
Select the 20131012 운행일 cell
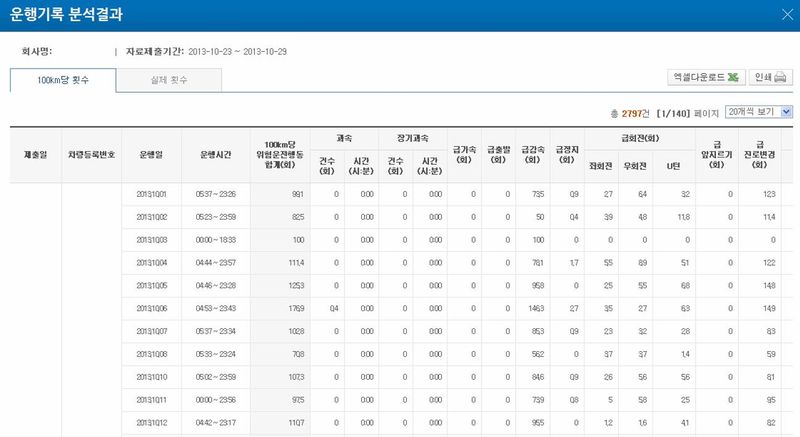pos(151,423)
